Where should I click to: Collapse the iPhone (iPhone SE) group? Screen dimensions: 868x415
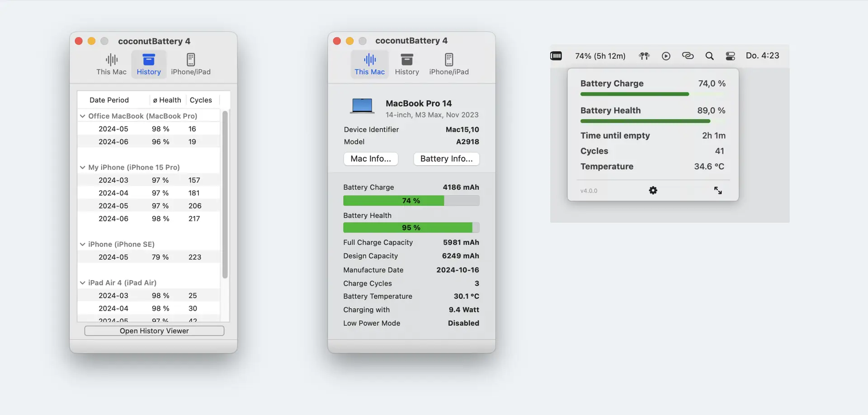coord(83,244)
